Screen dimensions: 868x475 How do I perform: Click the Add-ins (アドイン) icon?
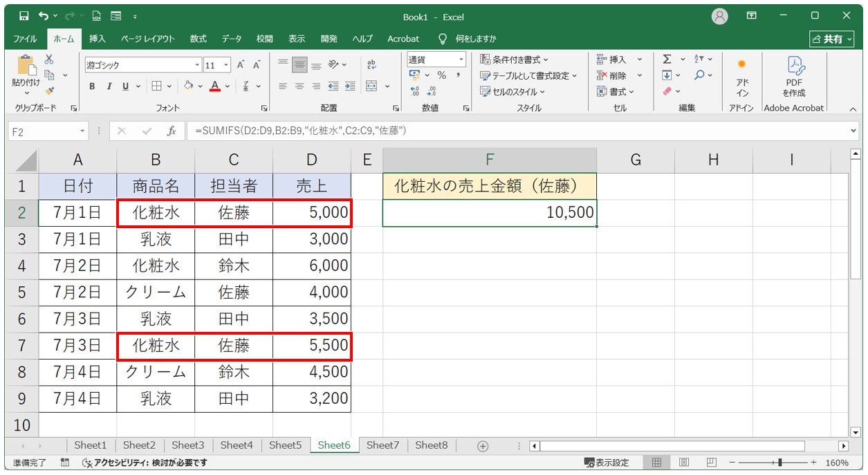pyautogui.click(x=742, y=77)
